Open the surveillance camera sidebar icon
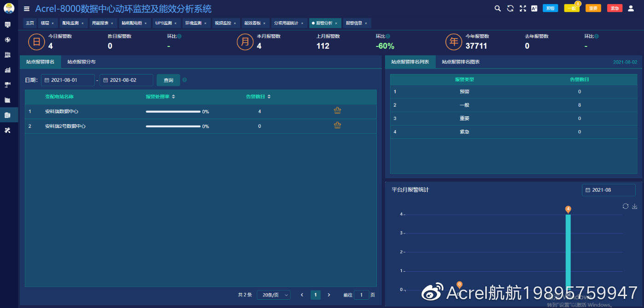The height and width of the screenshot is (308, 644). [x=7, y=85]
